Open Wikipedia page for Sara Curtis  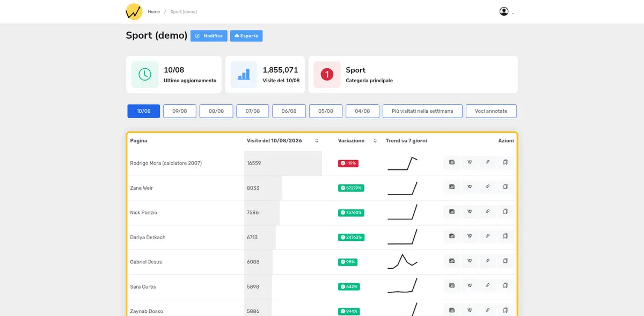tap(470, 286)
